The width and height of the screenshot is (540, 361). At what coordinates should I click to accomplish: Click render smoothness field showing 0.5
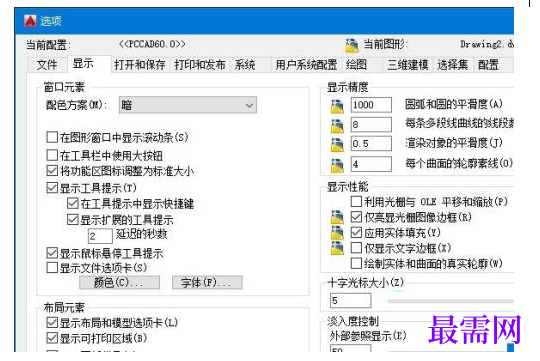371,144
